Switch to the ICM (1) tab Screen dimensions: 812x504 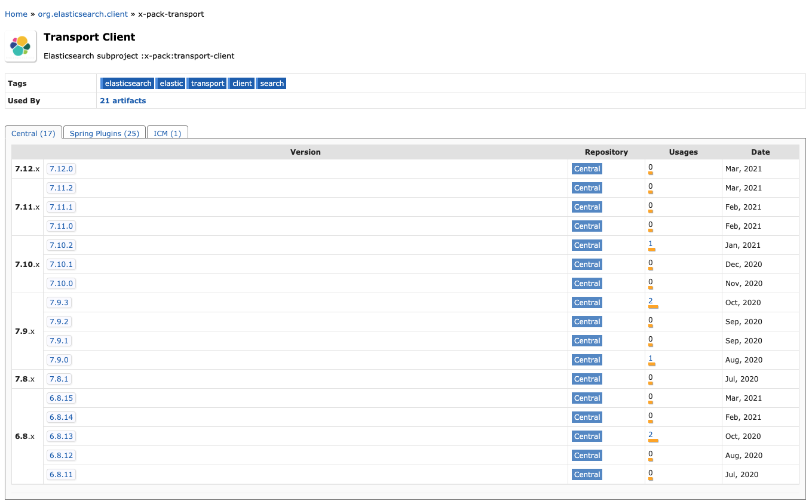(x=167, y=133)
